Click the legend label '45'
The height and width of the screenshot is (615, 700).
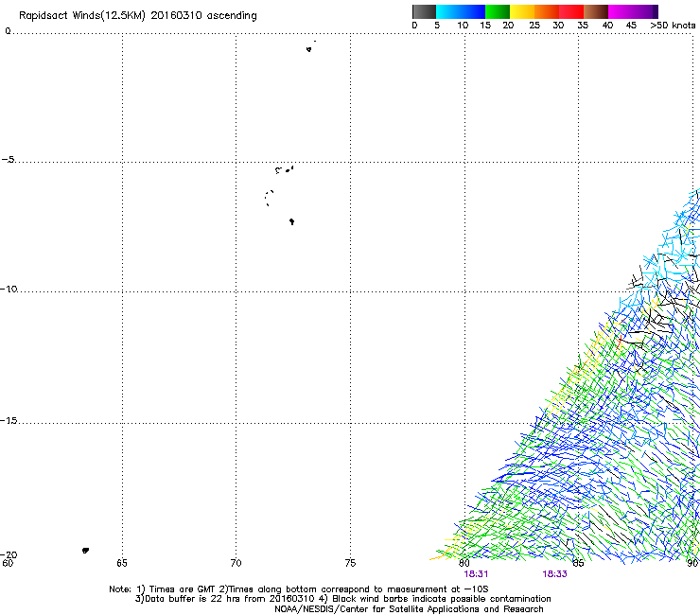631,26
